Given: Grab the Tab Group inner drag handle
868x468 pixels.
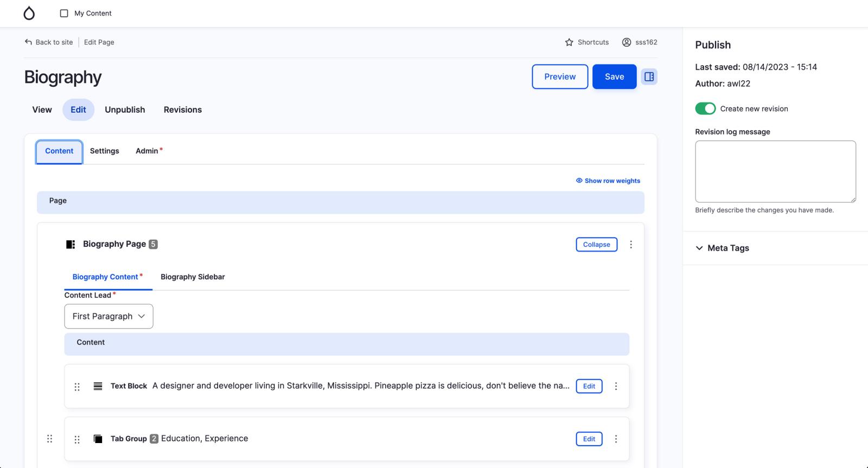Looking at the screenshot, I should 77,439.
